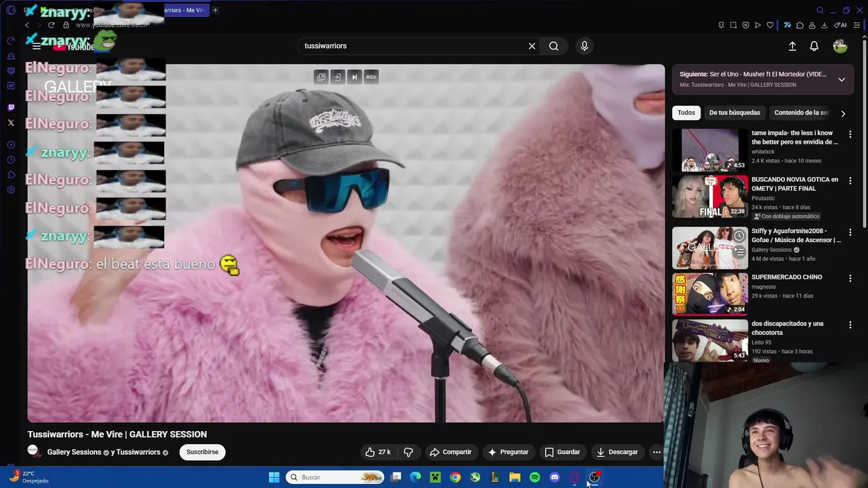Open the browser extensions puzzle icon
The width and height of the screenshot is (868, 488).
pos(800,25)
